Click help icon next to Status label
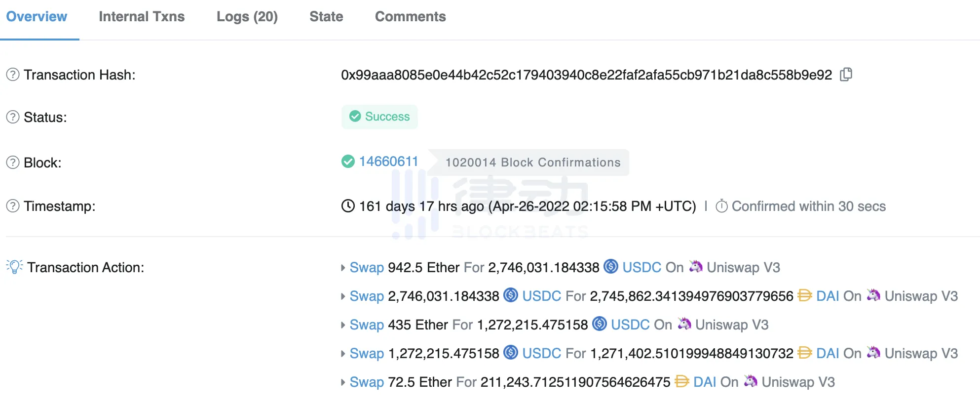The image size is (980, 409). tap(13, 117)
